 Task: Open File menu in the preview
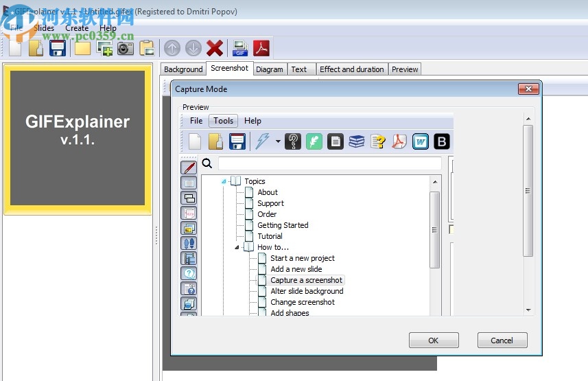196,121
